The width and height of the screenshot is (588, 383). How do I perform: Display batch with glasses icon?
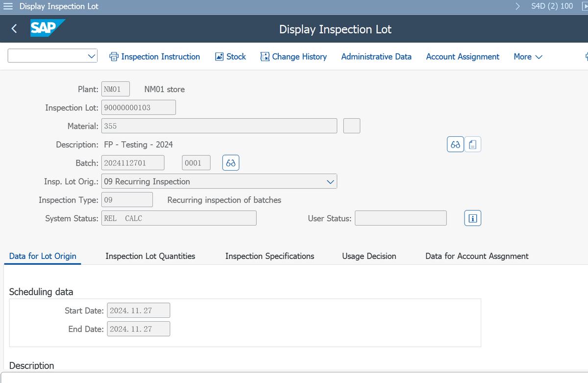pos(231,163)
